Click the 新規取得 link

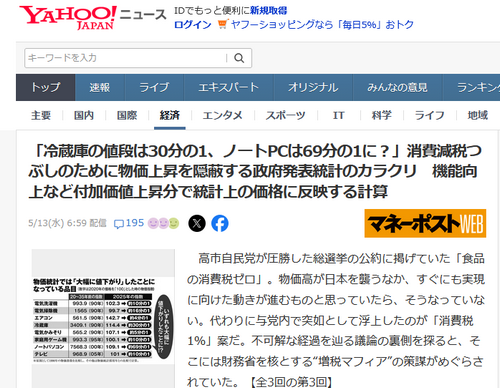tap(269, 11)
